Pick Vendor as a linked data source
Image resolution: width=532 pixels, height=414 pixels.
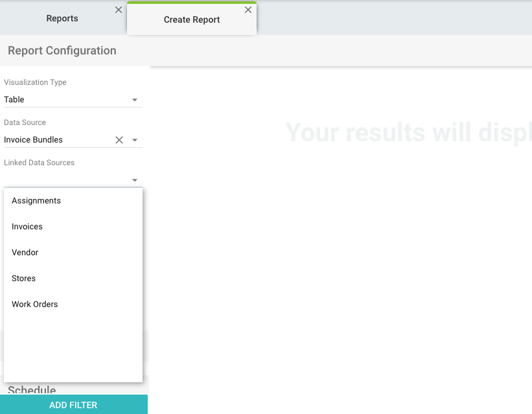(x=25, y=253)
